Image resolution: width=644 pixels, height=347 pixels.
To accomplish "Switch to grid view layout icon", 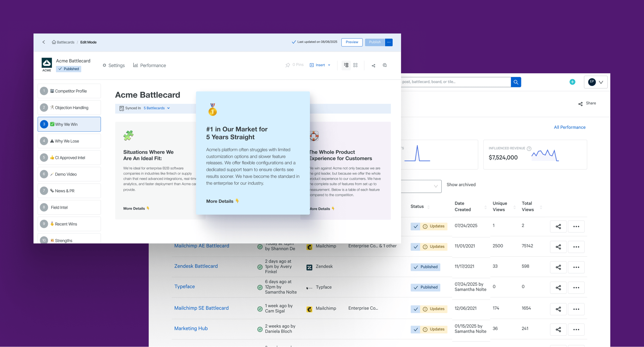I will [355, 65].
